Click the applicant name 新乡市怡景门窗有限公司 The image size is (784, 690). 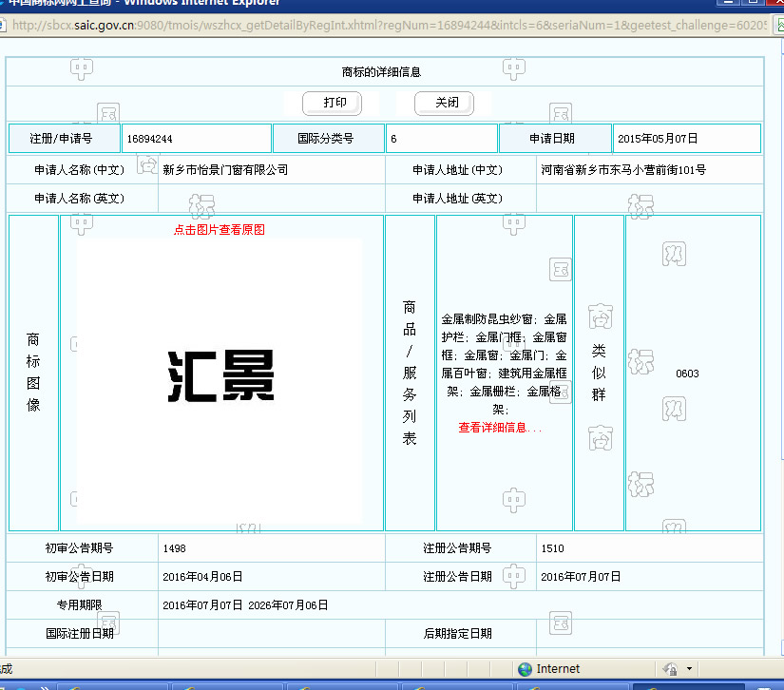225,170
